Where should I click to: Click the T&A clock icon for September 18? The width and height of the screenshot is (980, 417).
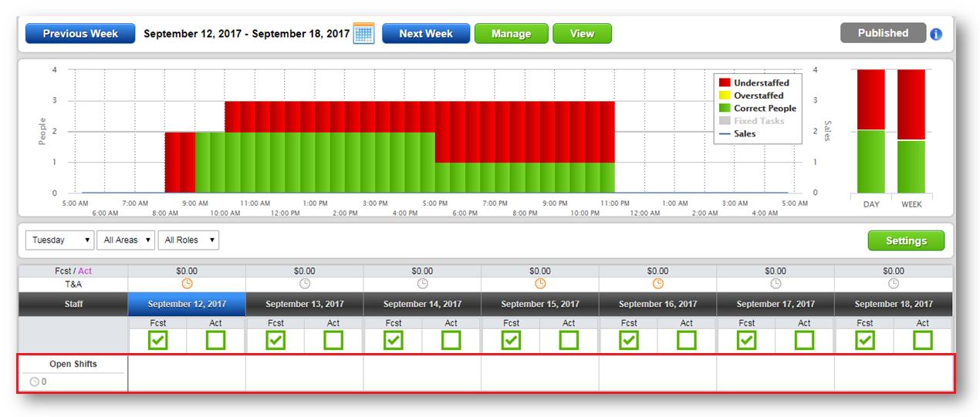point(893,284)
